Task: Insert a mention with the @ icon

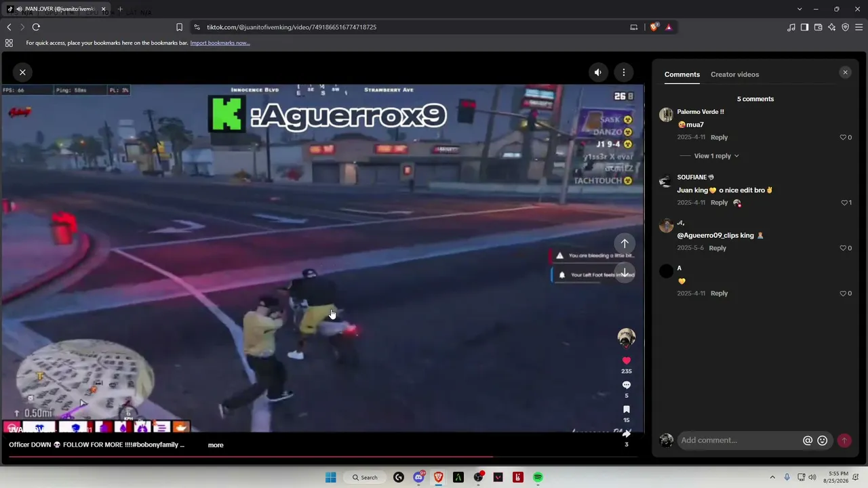Action: click(808, 441)
